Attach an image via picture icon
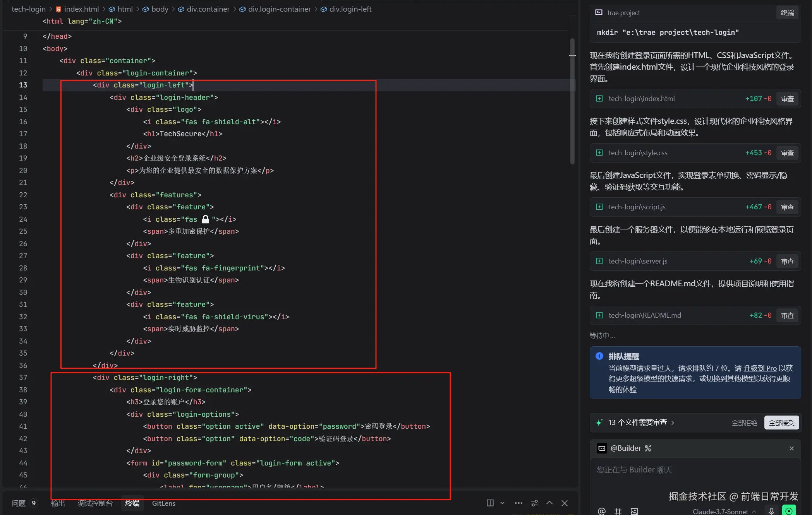Screen dimensions: 812x515 tap(634, 511)
